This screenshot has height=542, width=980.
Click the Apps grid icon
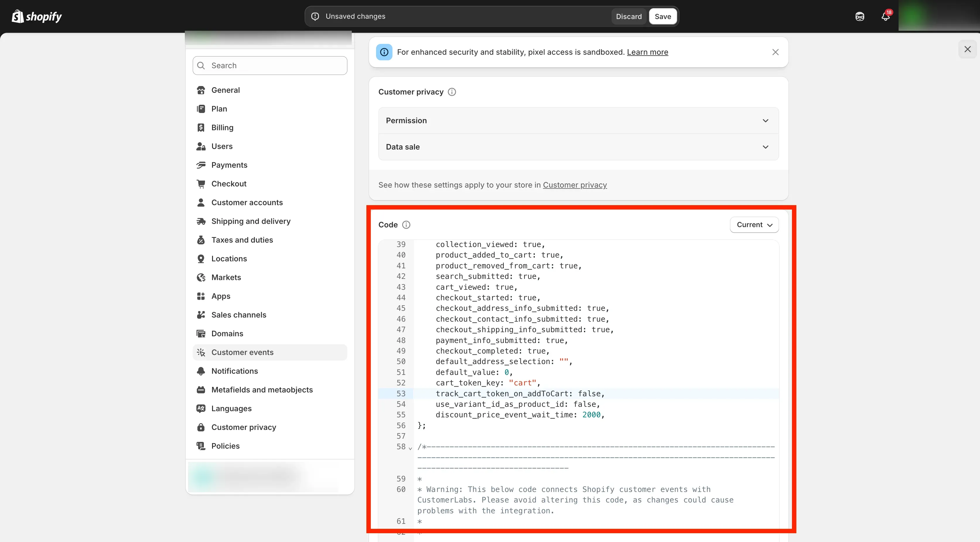pos(201,296)
